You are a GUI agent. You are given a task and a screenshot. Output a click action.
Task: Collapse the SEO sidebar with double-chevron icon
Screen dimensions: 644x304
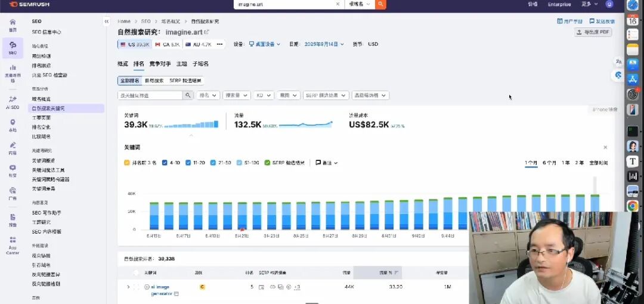point(107,21)
